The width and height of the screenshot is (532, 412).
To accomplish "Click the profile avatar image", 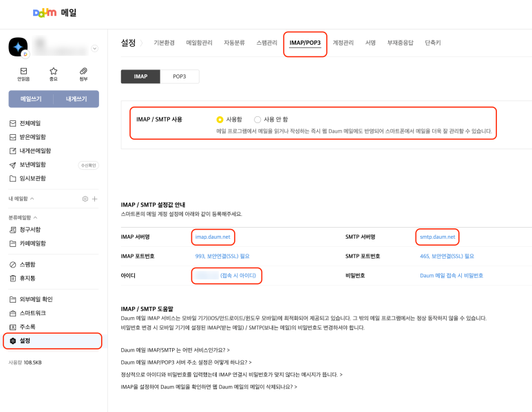I will (x=19, y=47).
